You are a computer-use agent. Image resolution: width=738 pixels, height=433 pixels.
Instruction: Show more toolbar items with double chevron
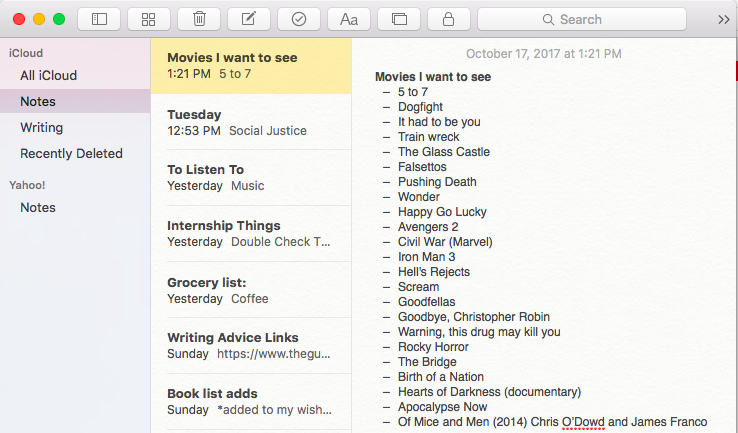pos(723,19)
